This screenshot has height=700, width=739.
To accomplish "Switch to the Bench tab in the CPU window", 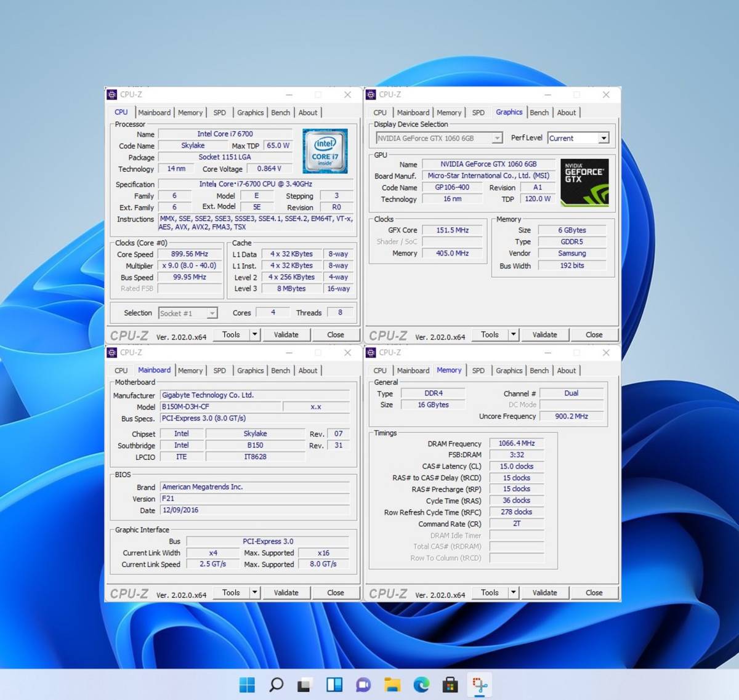I will click(x=280, y=113).
